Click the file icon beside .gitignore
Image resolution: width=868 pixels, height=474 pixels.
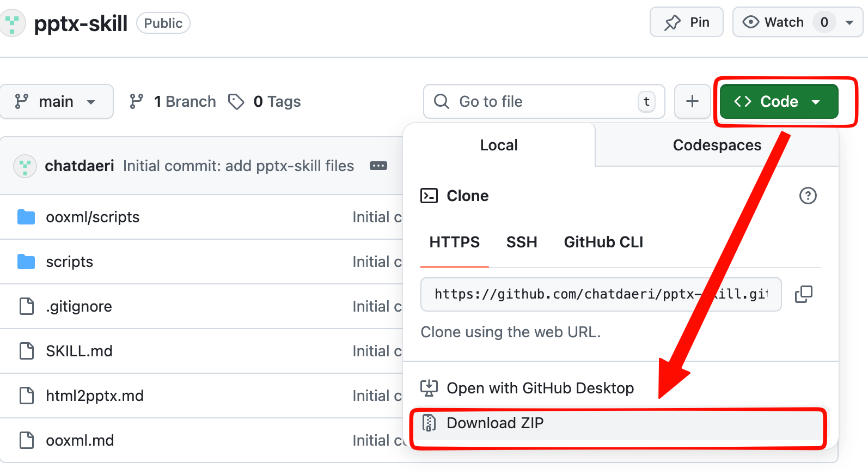[26, 306]
